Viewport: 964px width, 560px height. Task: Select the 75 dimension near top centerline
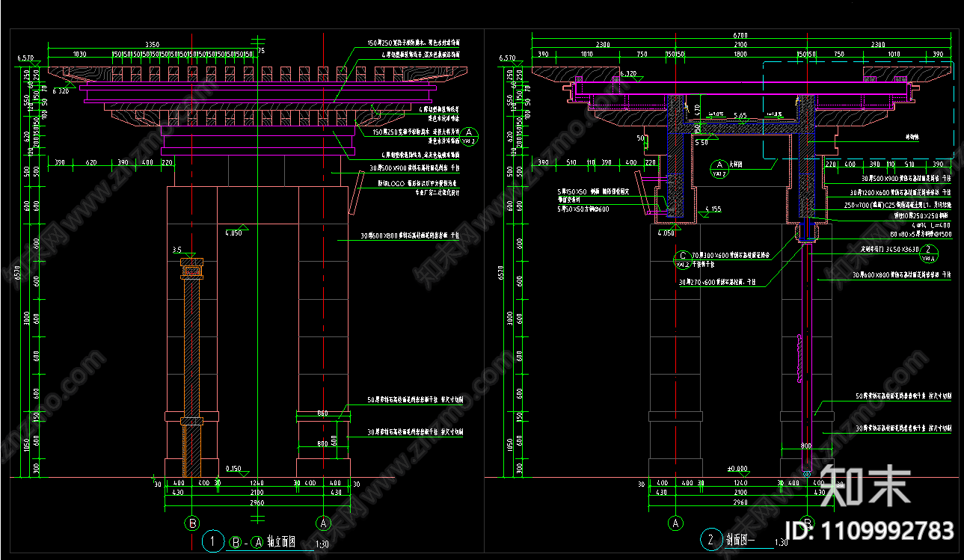261,51
